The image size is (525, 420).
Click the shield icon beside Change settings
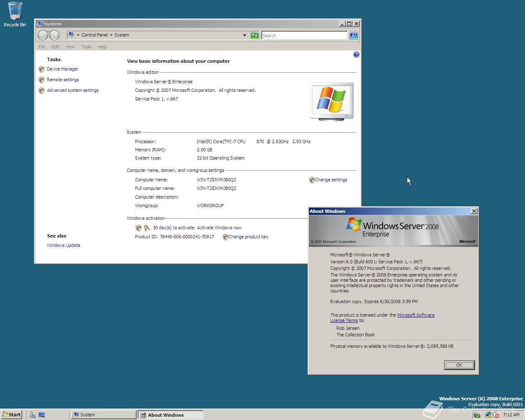coord(312,180)
